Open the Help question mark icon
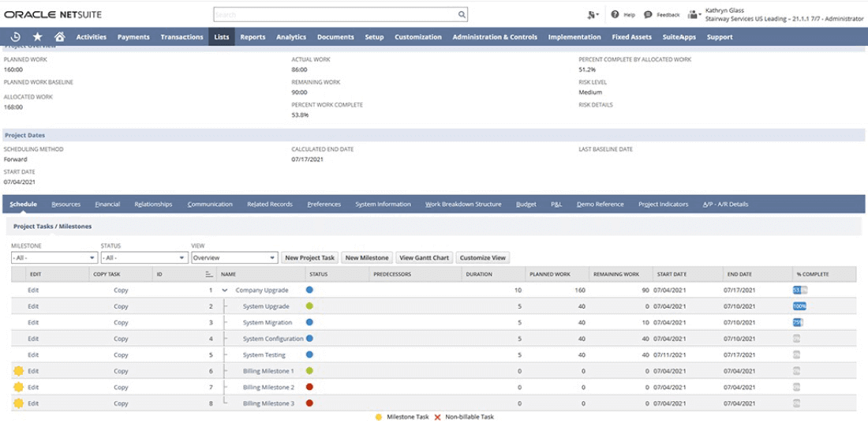This screenshot has width=868, height=435. (615, 15)
